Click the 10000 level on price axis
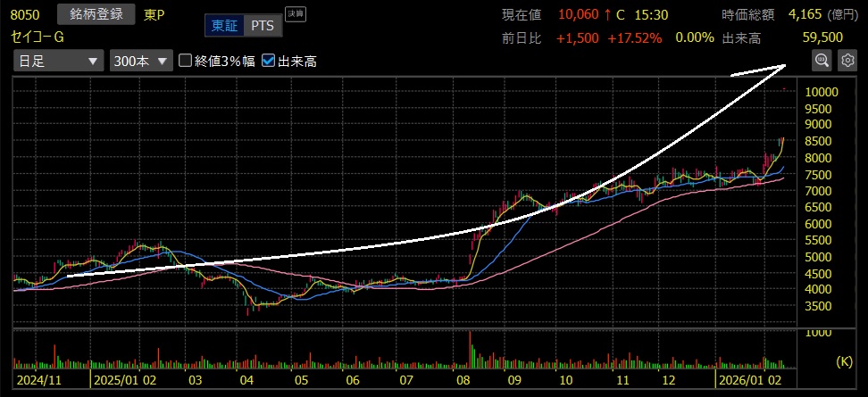This screenshot has height=397, width=868. pyautogui.click(x=821, y=92)
